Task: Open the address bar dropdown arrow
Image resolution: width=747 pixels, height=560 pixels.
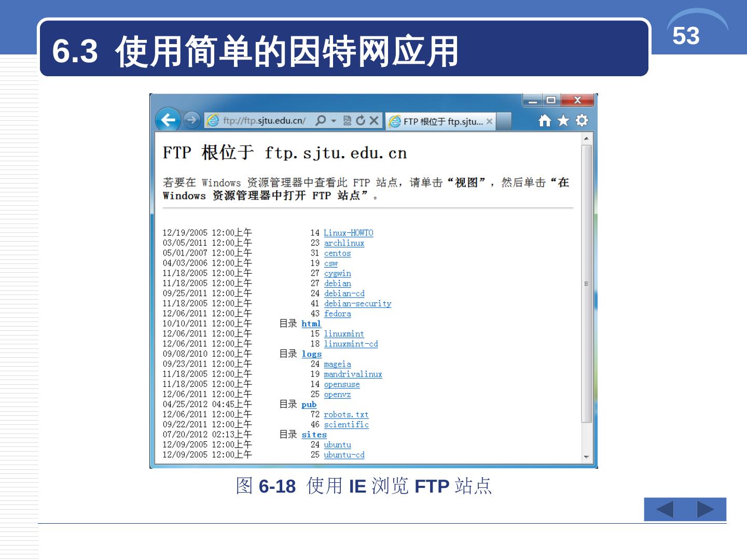Action: point(334,121)
